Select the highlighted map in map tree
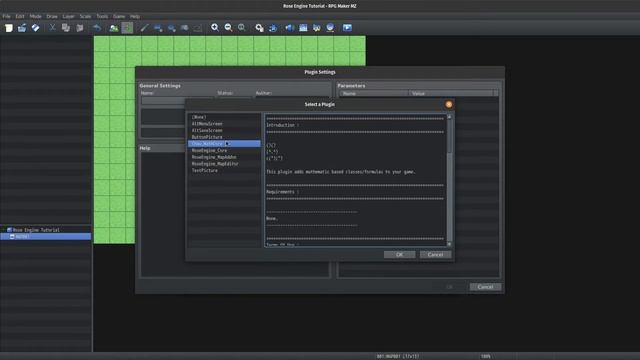The height and width of the screenshot is (360, 640). pyautogui.click(x=46, y=236)
